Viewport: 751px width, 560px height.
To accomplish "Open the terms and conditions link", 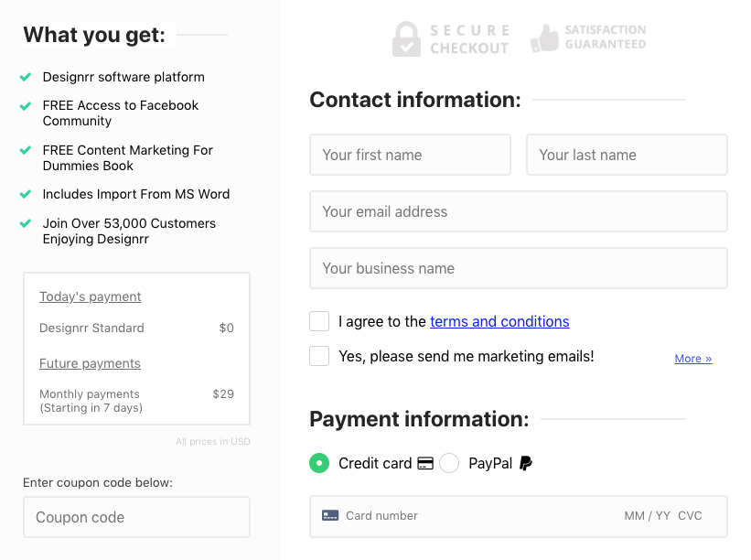I will click(499, 321).
